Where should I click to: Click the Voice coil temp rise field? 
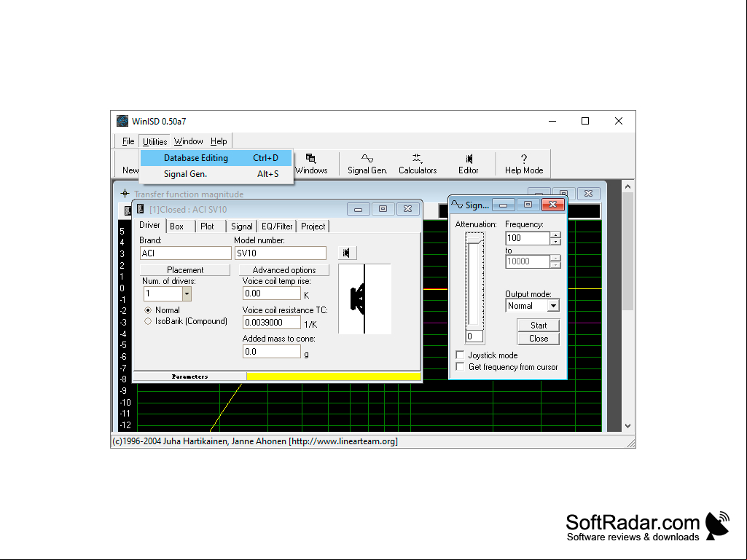tap(272, 293)
